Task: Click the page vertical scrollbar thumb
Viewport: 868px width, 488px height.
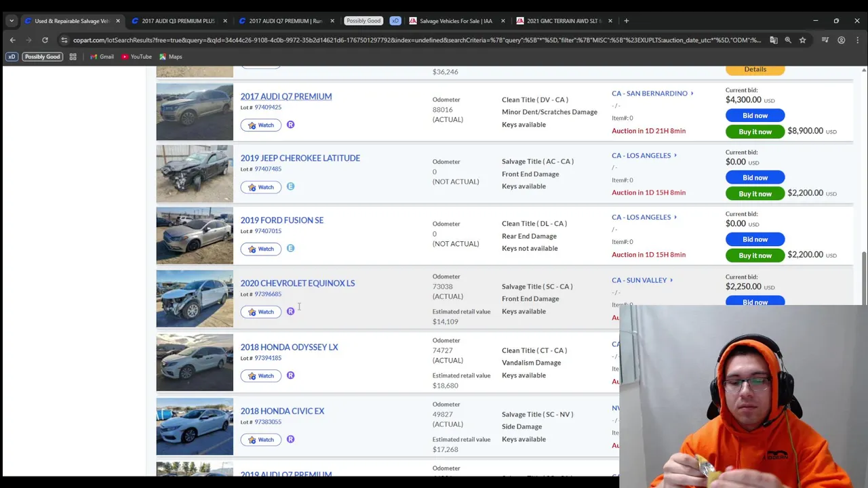Action: pos(864,278)
